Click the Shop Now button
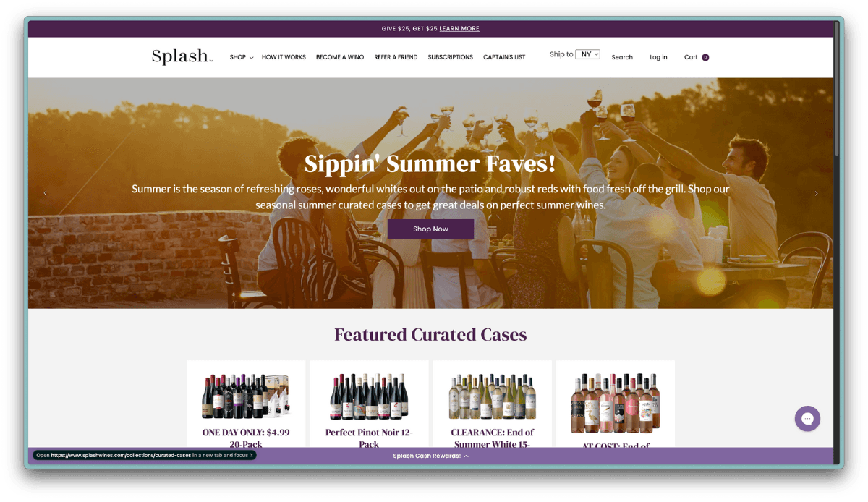Viewport: 868px width, 502px height. [430, 229]
